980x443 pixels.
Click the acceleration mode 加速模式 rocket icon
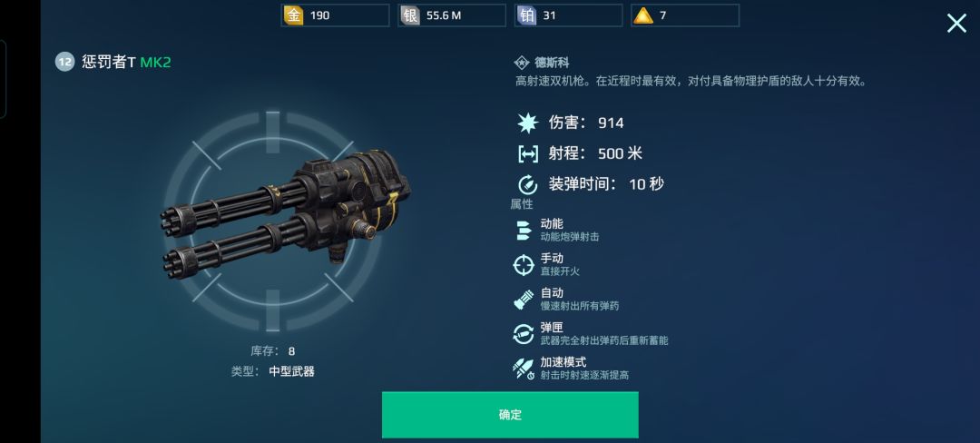click(x=524, y=369)
